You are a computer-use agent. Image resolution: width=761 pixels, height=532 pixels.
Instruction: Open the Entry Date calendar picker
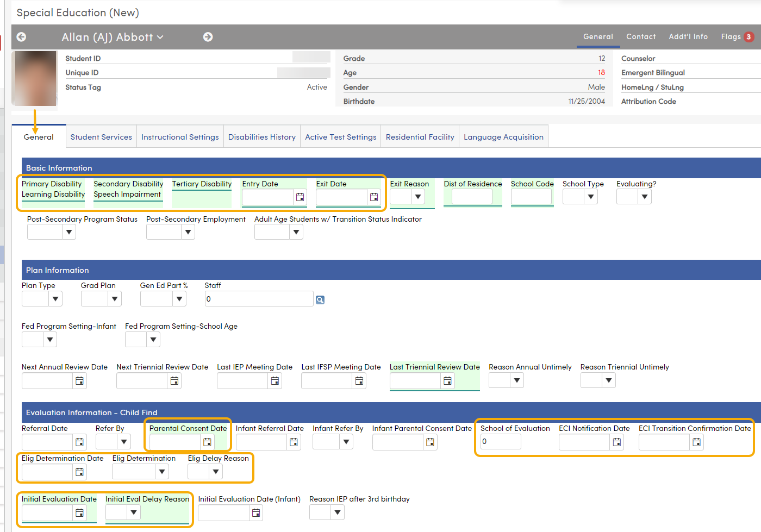pyautogui.click(x=300, y=197)
